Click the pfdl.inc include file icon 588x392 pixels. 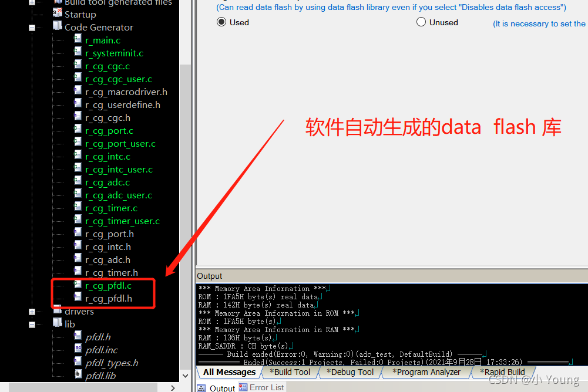78,348
